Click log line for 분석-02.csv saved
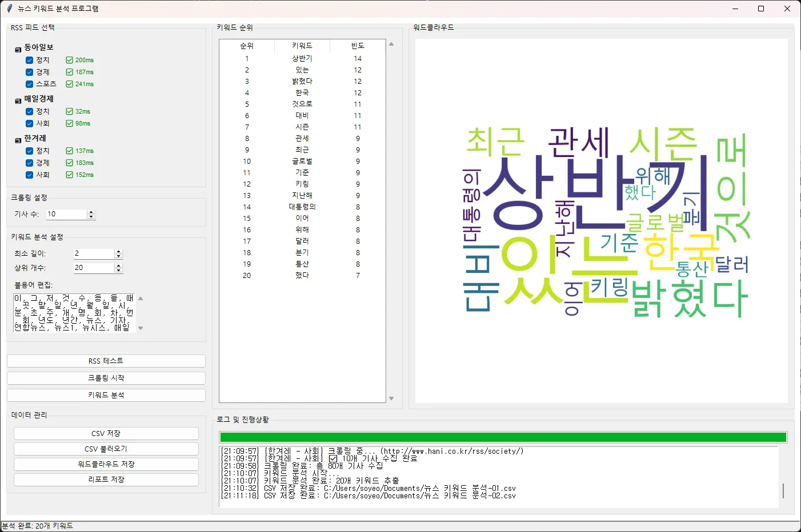 click(369, 495)
